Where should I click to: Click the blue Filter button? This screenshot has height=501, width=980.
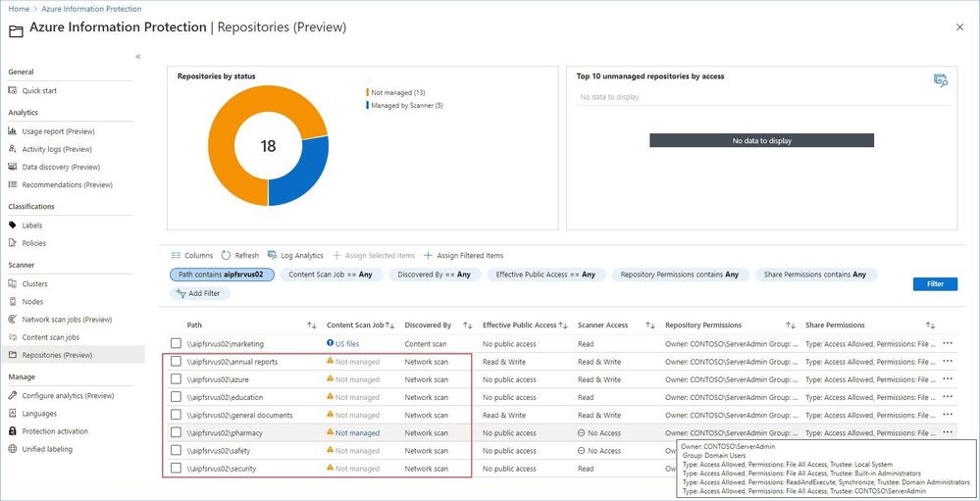coord(935,283)
